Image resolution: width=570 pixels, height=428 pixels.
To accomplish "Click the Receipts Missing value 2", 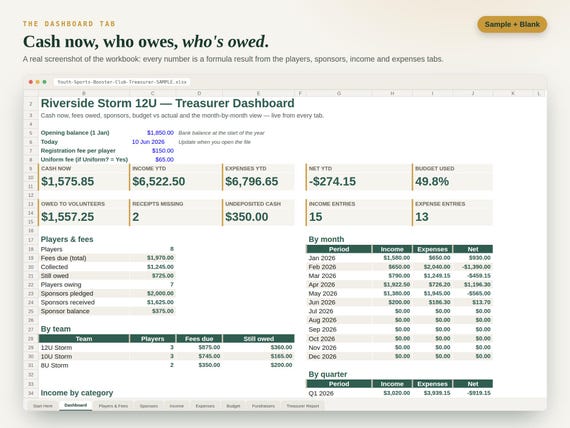I will [x=136, y=217].
